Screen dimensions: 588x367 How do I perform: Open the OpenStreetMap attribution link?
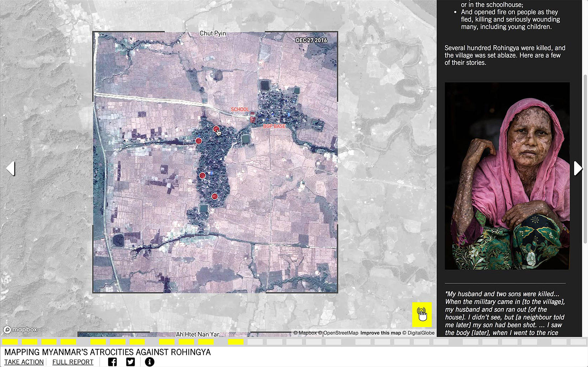pyautogui.click(x=340, y=333)
